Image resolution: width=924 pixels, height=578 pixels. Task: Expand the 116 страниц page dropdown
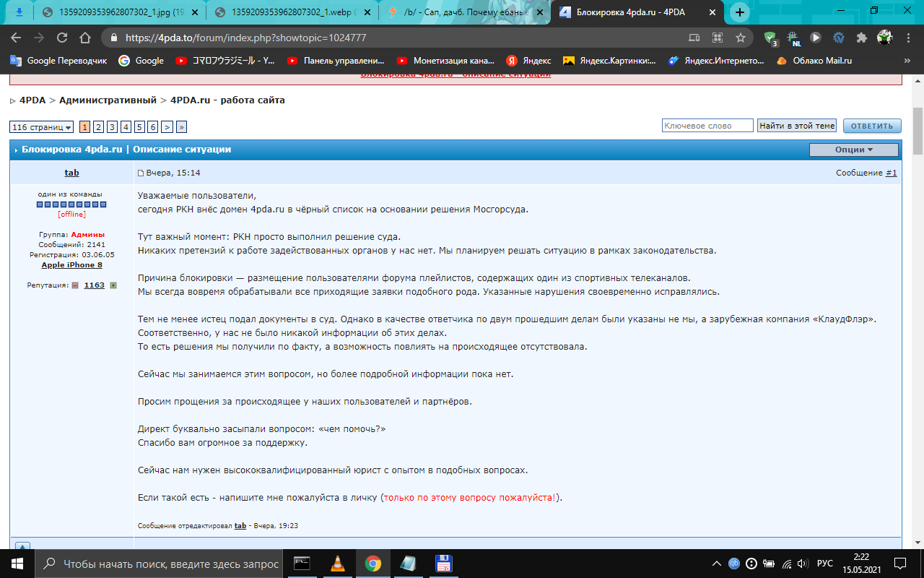(x=42, y=127)
